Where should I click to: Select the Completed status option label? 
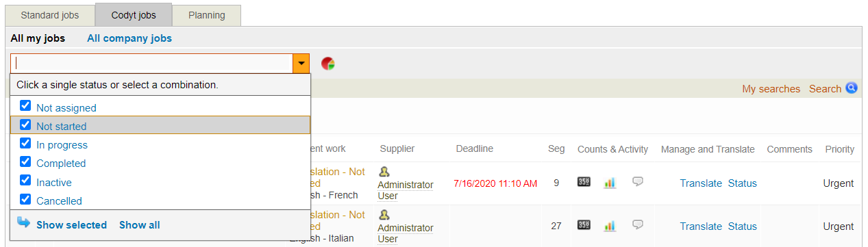pyautogui.click(x=61, y=164)
